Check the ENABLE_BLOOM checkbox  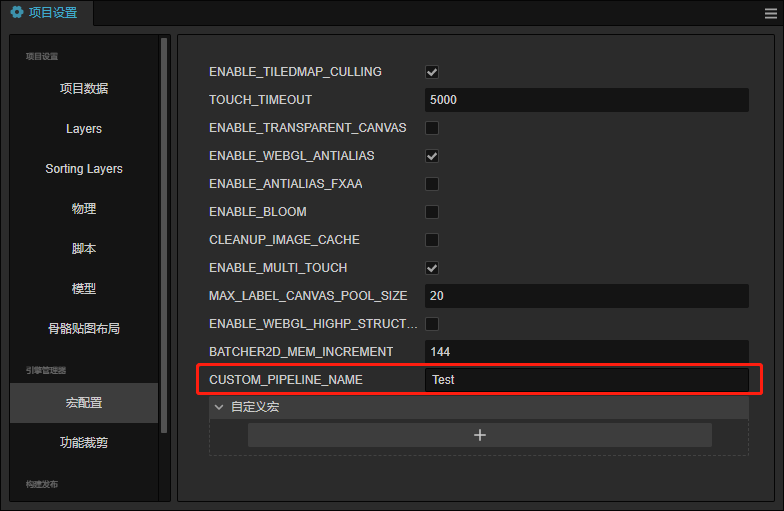[432, 212]
